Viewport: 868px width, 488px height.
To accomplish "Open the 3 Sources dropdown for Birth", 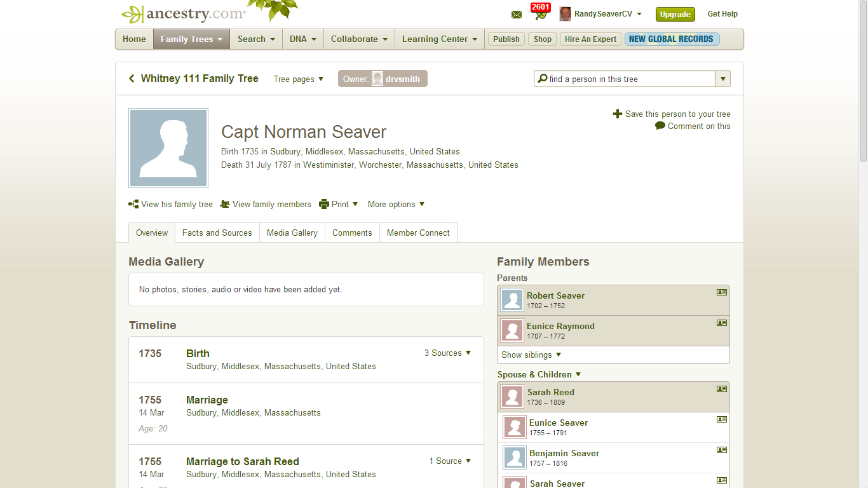I will click(x=448, y=353).
